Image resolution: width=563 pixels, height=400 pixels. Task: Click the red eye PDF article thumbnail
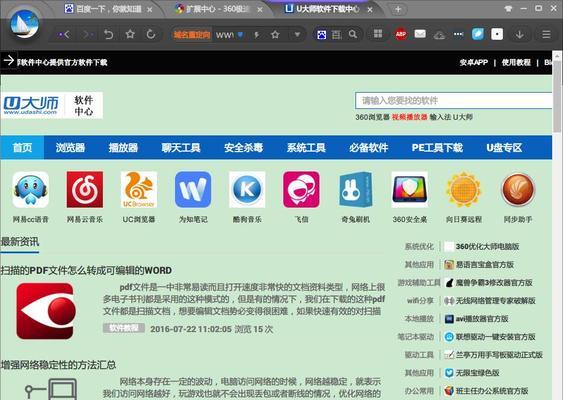pos(46,311)
